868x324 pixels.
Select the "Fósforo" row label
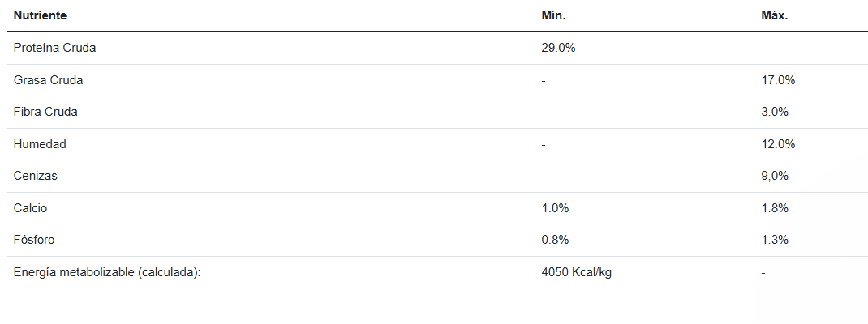point(34,240)
